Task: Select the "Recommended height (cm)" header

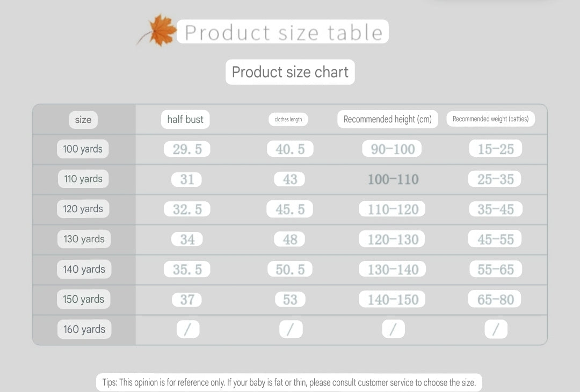Action: pos(387,119)
